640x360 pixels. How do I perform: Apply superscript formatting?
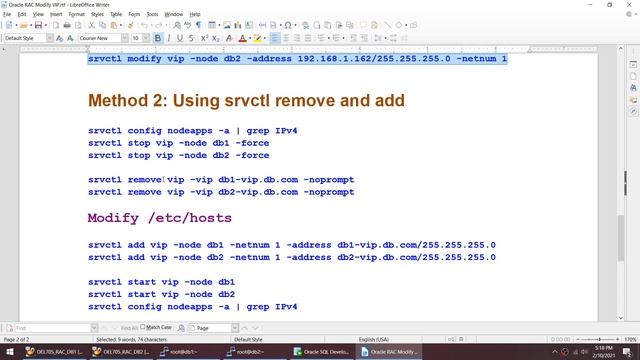click(x=204, y=38)
